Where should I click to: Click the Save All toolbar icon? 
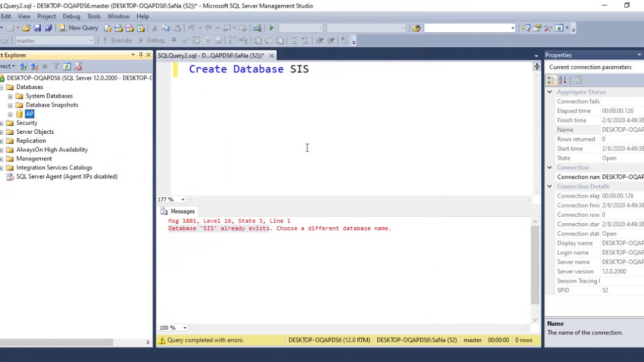click(48, 28)
